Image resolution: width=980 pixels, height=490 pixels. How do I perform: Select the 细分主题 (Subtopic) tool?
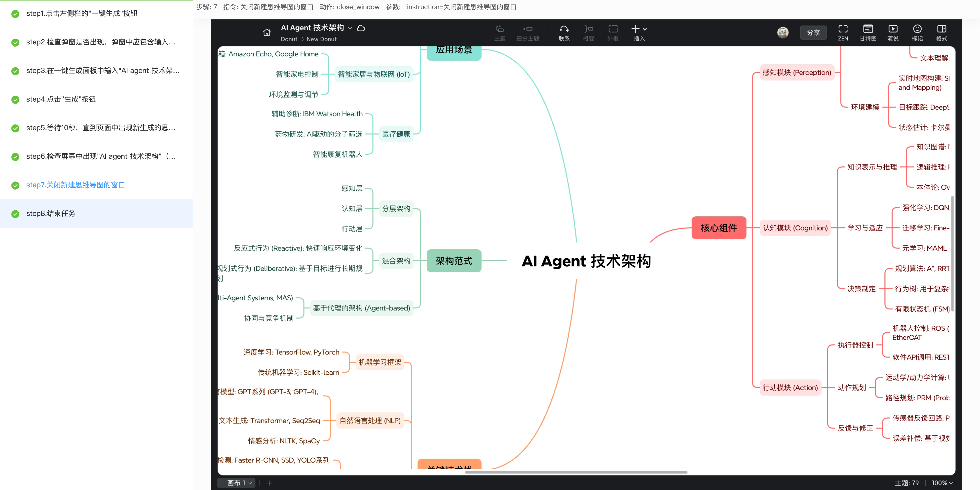tap(528, 33)
